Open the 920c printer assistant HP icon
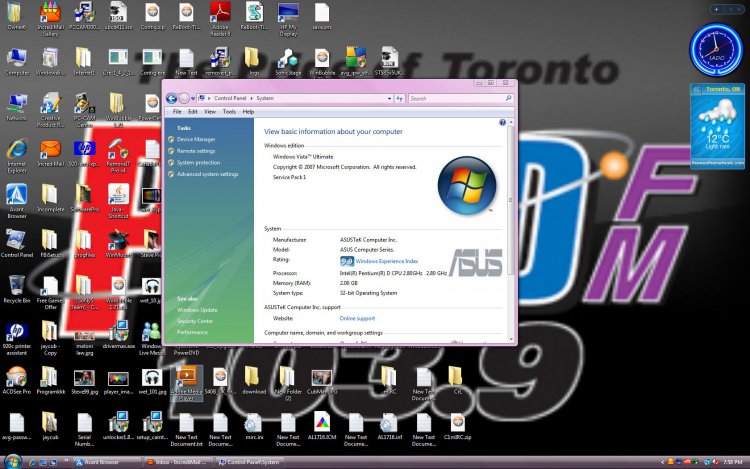 click(x=17, y=338)
